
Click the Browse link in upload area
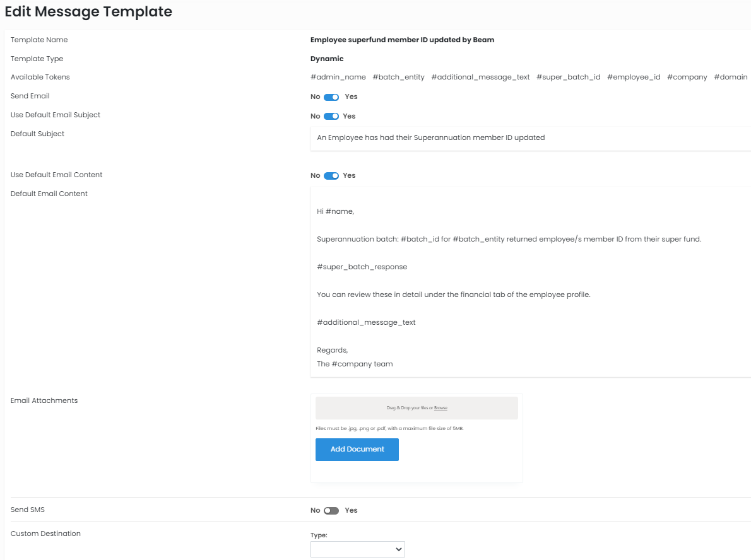(x=441, y=408)
